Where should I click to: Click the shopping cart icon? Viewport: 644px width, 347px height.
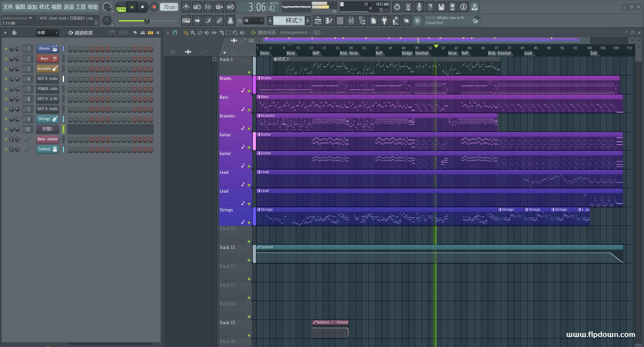417,21
